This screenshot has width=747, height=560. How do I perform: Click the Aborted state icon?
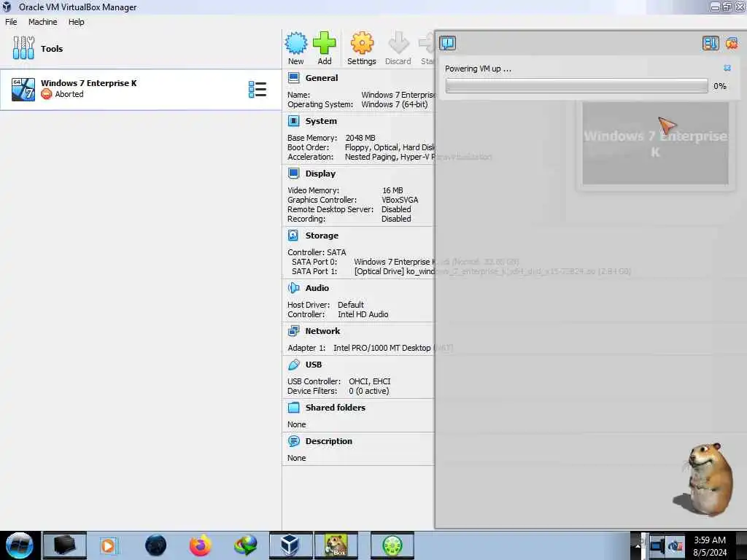tap(46, 94)
